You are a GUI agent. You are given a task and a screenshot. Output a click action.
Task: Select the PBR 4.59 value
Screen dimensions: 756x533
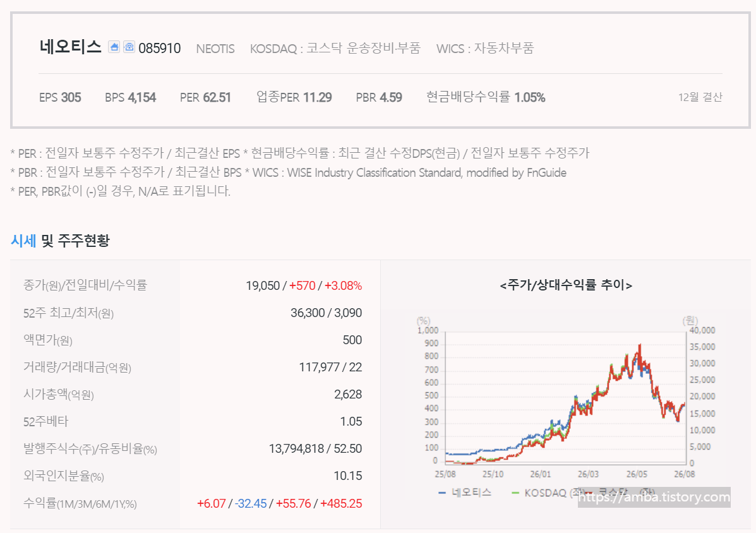(379, 97)
